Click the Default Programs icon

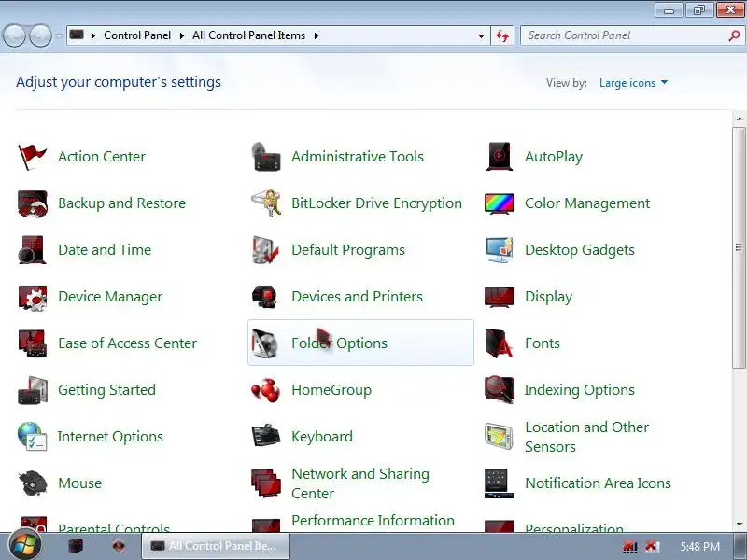point(266,250)
